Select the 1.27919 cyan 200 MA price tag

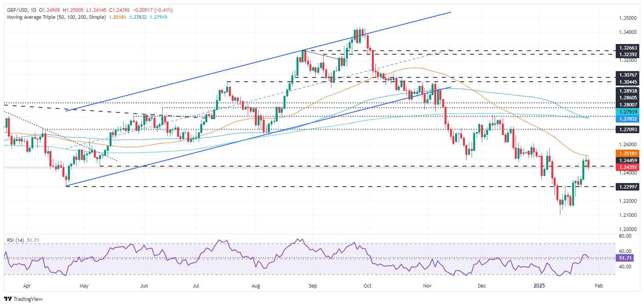(628, 112)
